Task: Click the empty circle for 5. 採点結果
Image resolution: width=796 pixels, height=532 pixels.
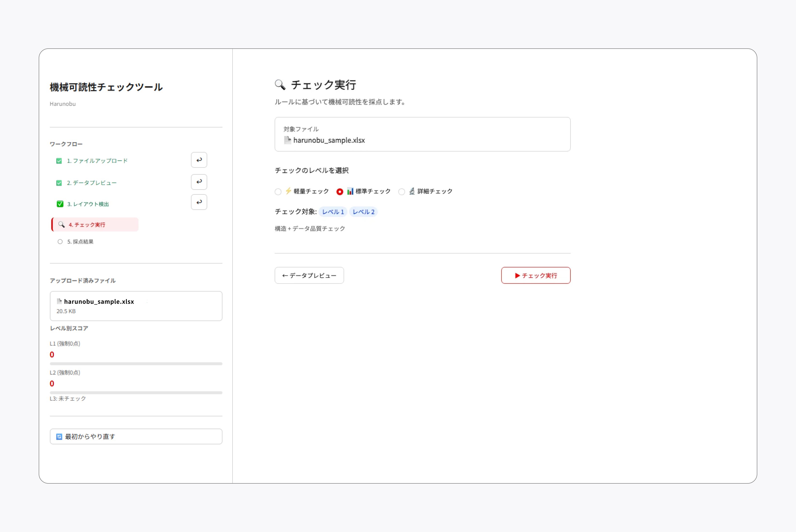Action: 60,242
